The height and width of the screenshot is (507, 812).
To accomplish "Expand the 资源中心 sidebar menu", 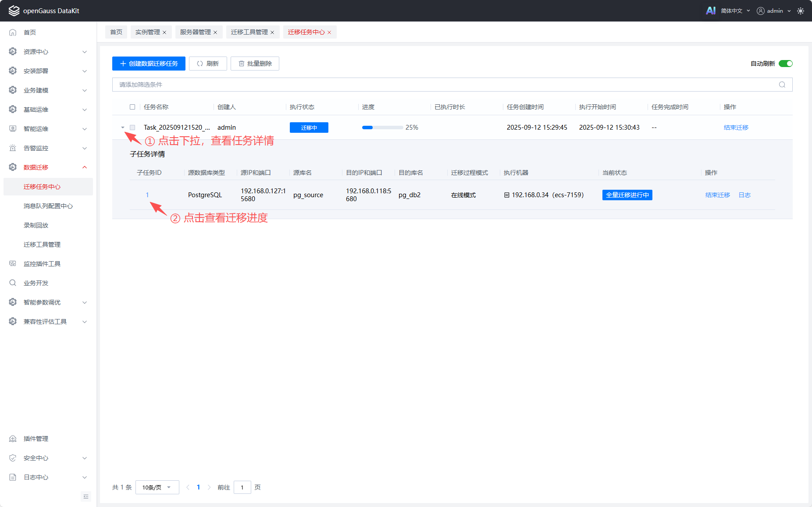I will (x=48, y=52).
